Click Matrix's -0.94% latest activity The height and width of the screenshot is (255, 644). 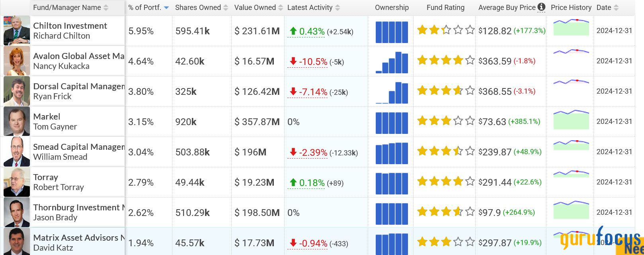coord(308,243)
